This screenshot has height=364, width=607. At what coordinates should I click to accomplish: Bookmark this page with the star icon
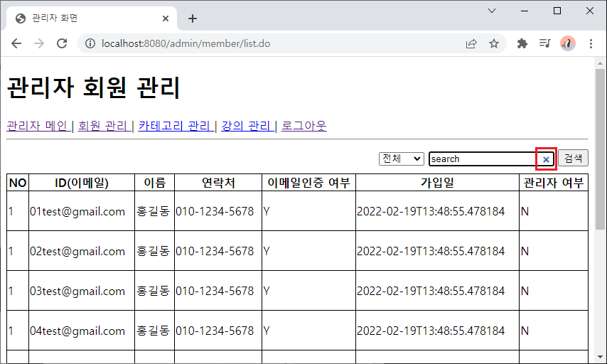493,43
